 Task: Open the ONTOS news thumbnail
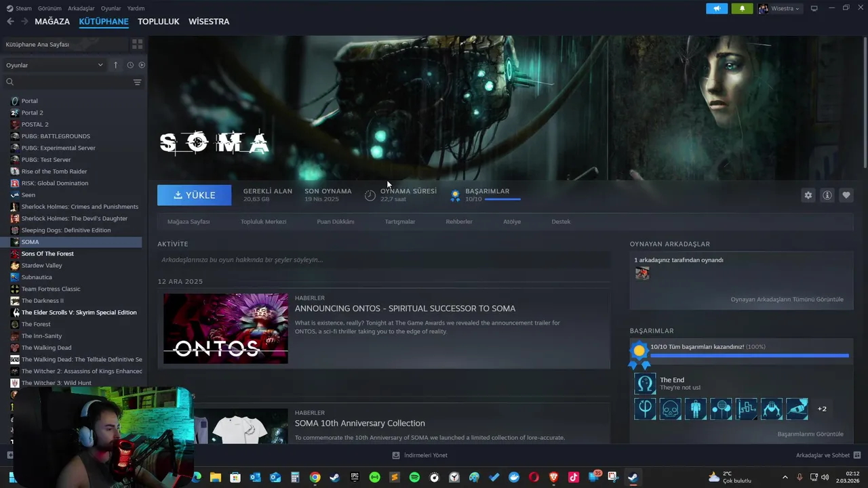[x=226, y=329]
